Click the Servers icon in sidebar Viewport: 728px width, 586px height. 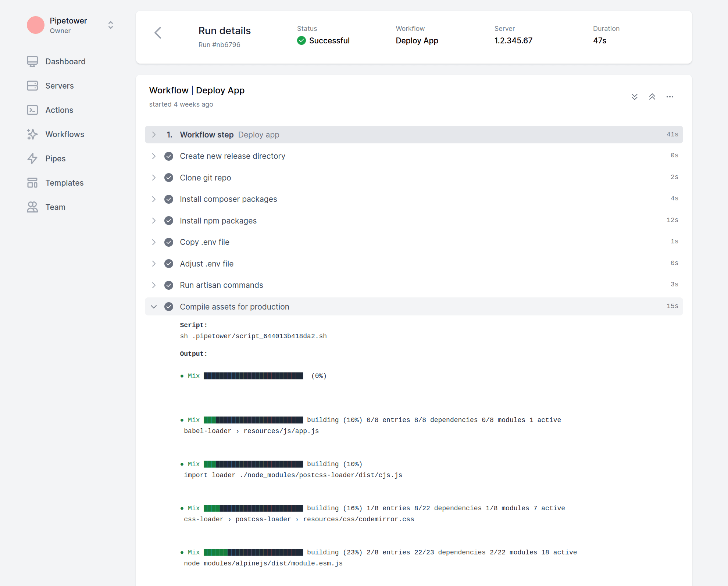pos(32,86)
